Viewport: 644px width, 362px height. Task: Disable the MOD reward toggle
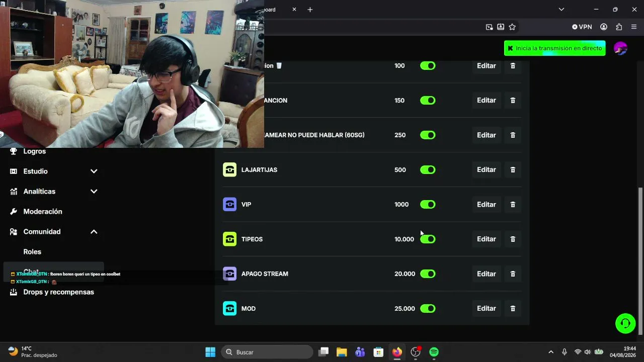(x=428, y=309)
